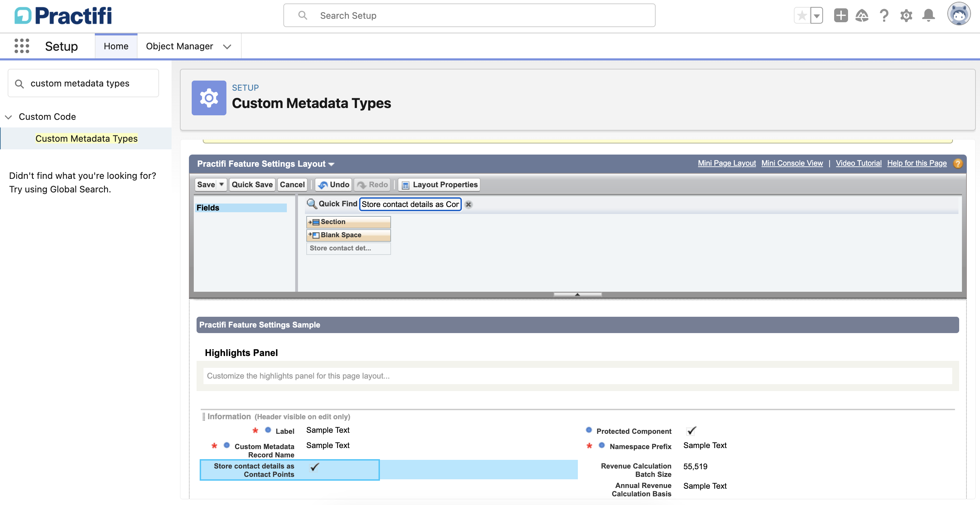This screenshot has height=505, width=980.
Task: Select Annual Revenue Calculation Basis field
Action: 641,489
